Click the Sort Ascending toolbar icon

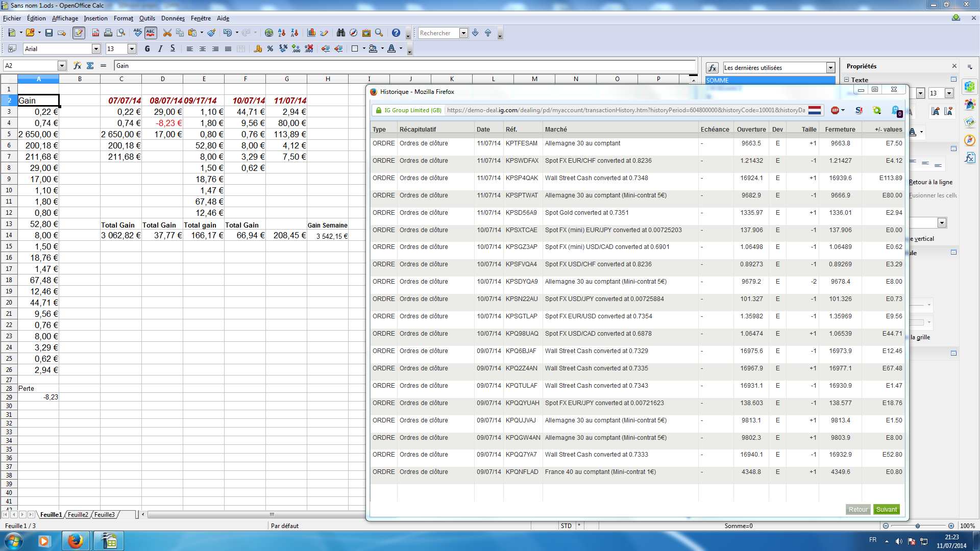click(x=282, y=33)
